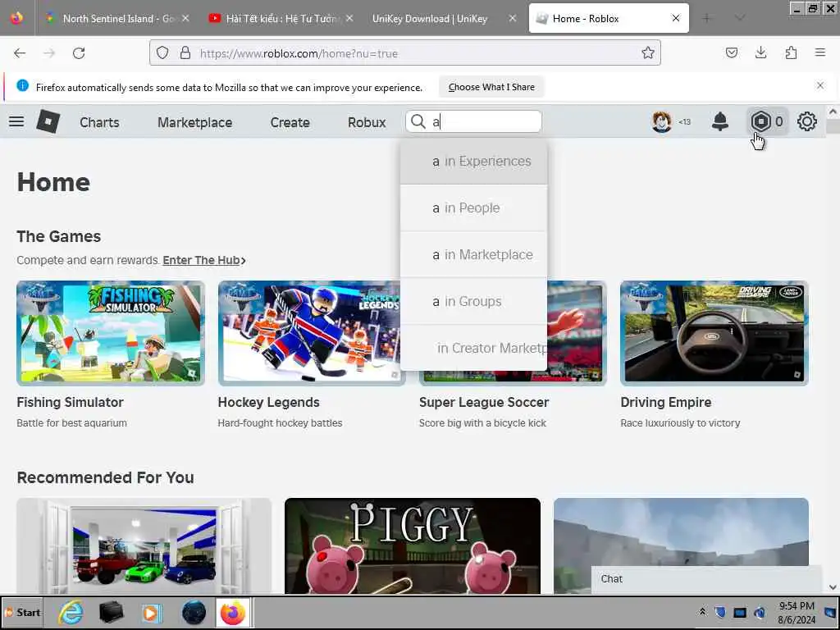Image resolution: width=840 pixels, height=630 pixels.
Task: Click the user avatar icon
Action: point(662,121)
